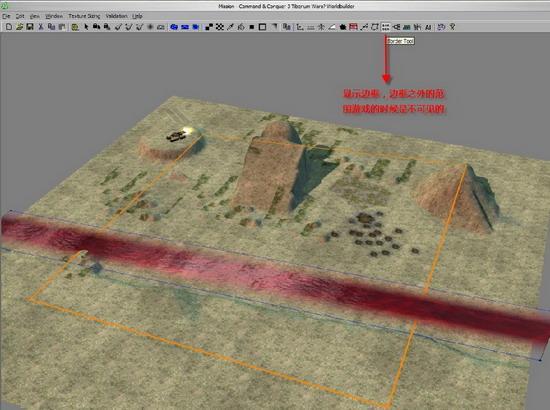Viewport: 550px width, 410px height.
Task: Click the yellow-green globe toolbar icon
Action: point(75,27)
